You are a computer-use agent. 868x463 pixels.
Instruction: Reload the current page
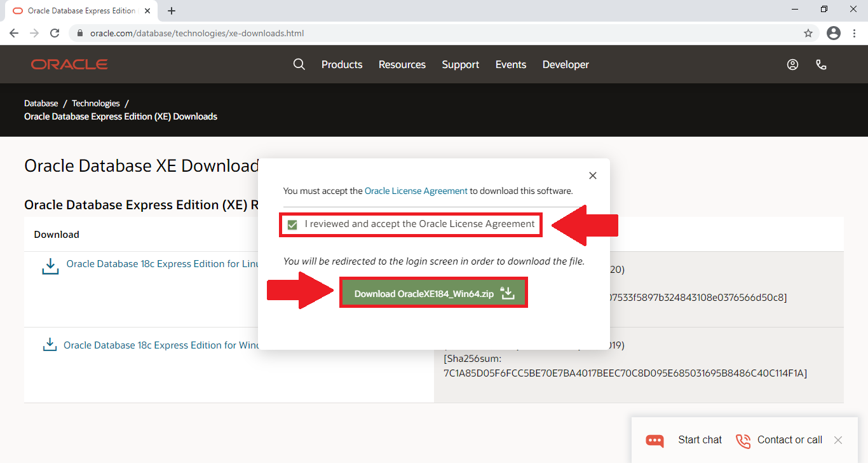tap(55, 33)
